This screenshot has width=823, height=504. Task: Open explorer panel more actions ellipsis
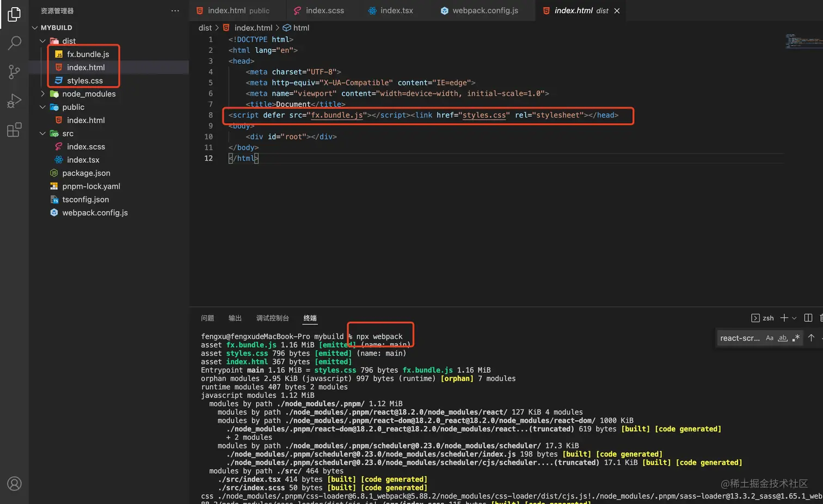point(175,11)
